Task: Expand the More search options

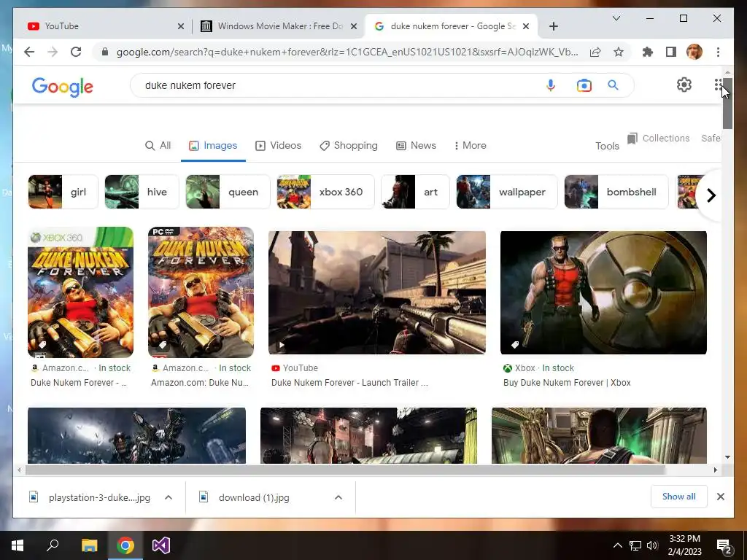Action: [471, 145]
